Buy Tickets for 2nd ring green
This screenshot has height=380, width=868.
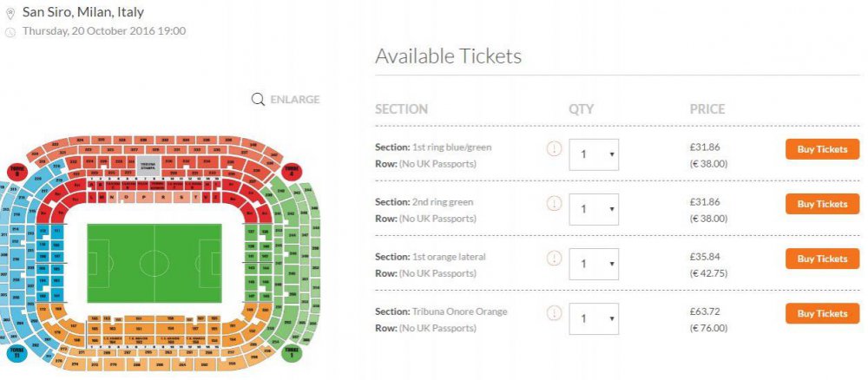click(822, 204)
